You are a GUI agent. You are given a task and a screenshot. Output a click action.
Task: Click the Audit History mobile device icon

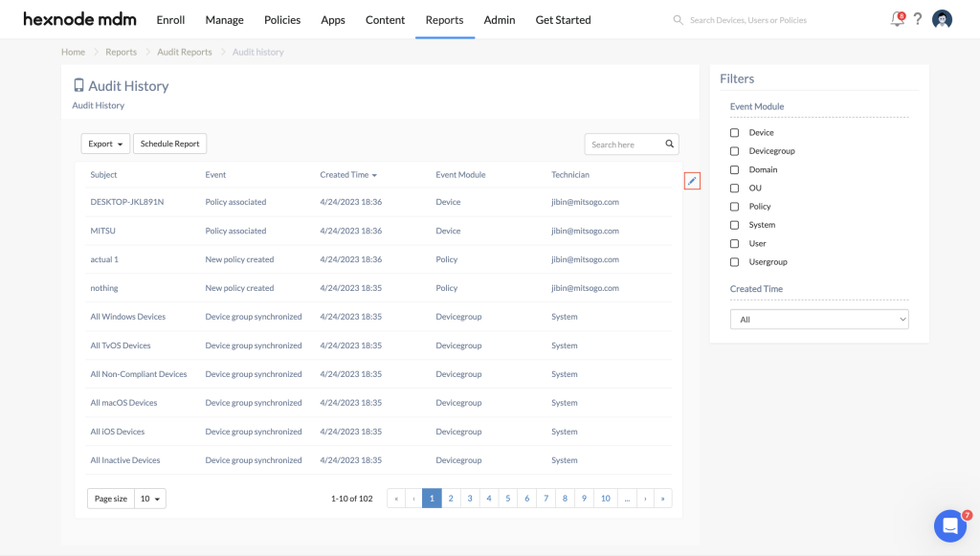click(78, 85)
